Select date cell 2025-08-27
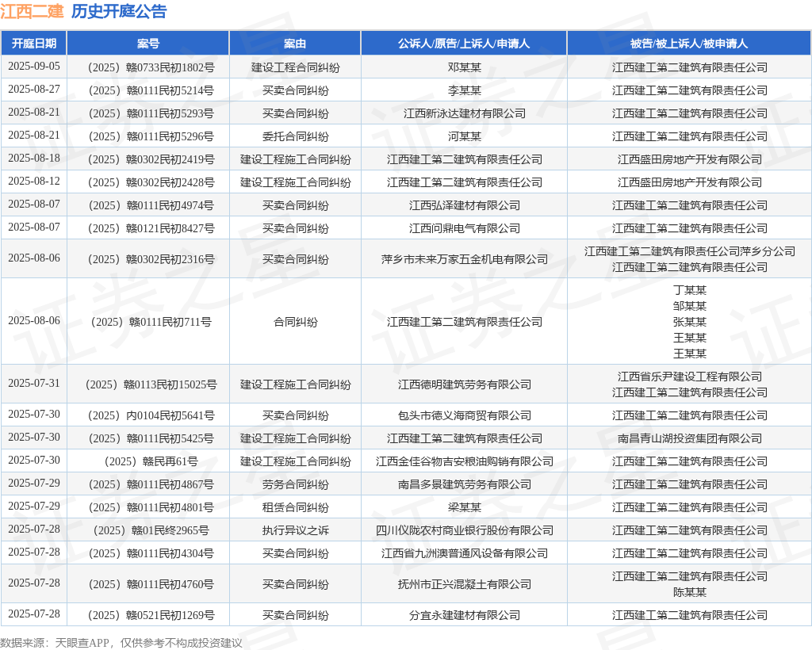 pos(34,89)
